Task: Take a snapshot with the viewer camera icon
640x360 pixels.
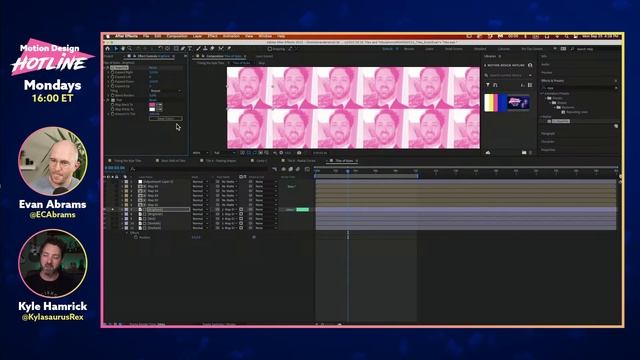Action: click(x=299, y=153)
